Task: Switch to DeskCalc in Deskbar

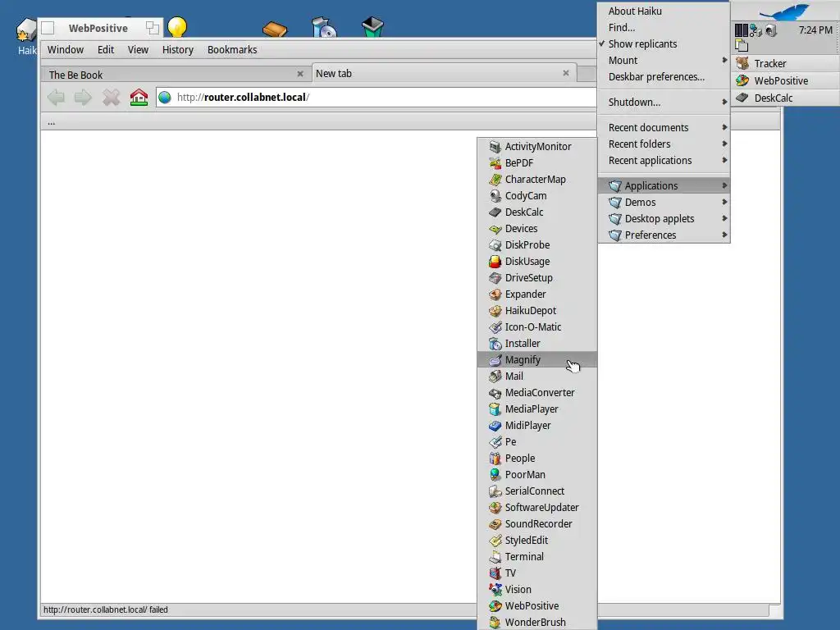Action: tap(785, 98)
